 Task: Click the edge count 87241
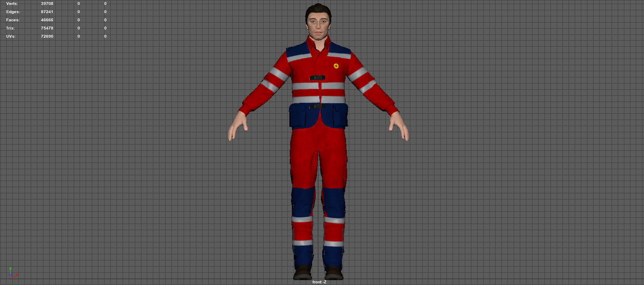click(x=47, y=12)
